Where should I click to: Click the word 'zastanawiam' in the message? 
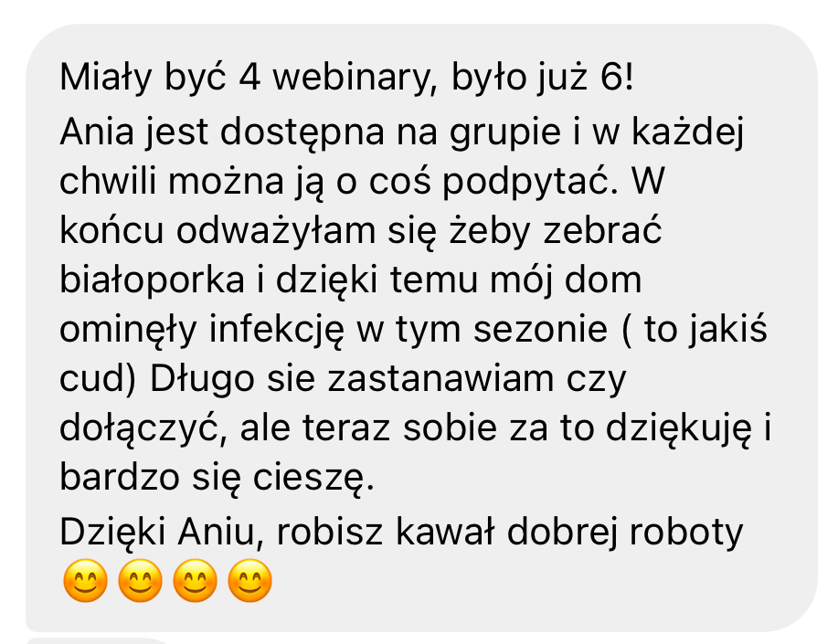click(x=440, y=379)
